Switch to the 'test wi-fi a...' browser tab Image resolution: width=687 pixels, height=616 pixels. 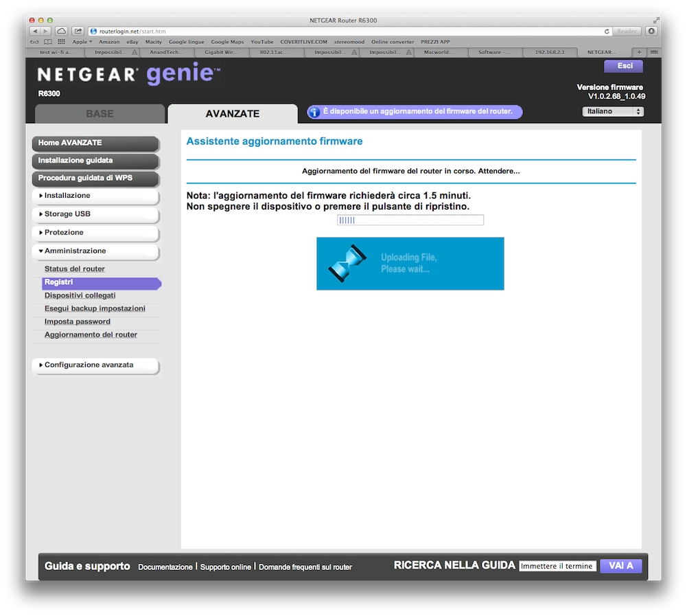[x=56, y=52]
